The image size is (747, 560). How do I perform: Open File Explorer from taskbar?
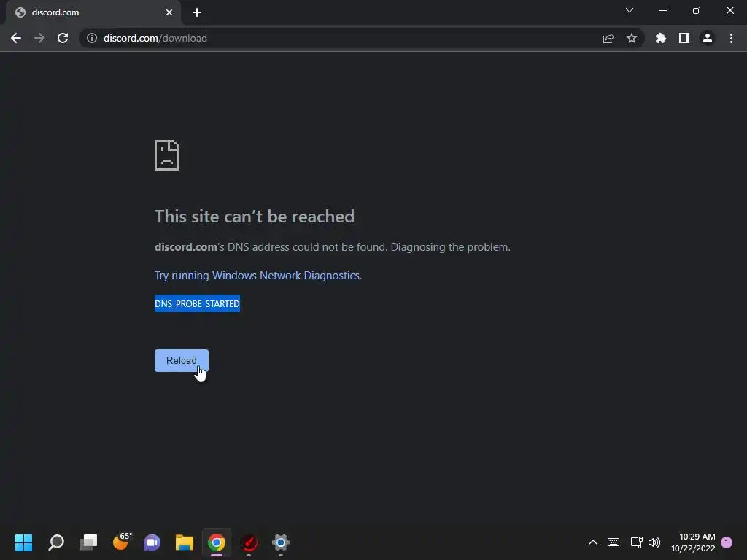coord(185,542)
